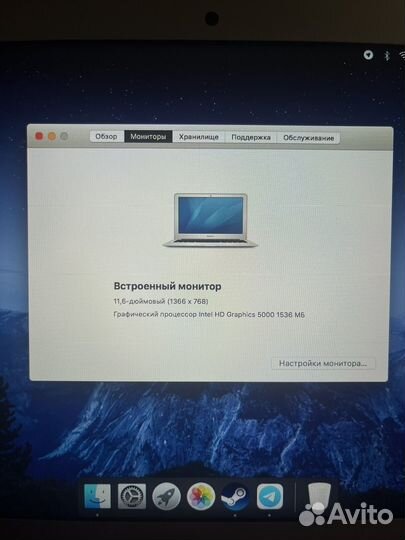Open the Trash in the Dock
The width and height of the screenshot is (405, 540).
pyautogui.click(x=319, y=496)
